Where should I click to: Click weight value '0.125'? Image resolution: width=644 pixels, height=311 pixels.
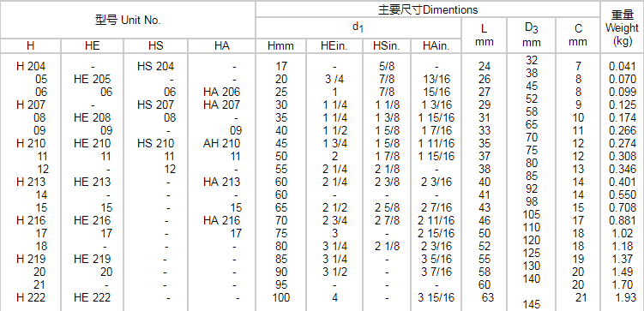(x=623, y=105)
